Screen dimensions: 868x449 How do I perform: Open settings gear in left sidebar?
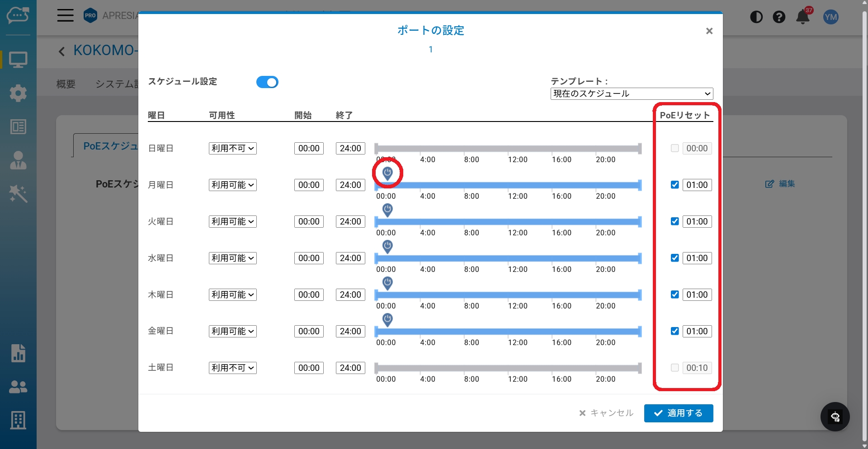pos(18,93)
